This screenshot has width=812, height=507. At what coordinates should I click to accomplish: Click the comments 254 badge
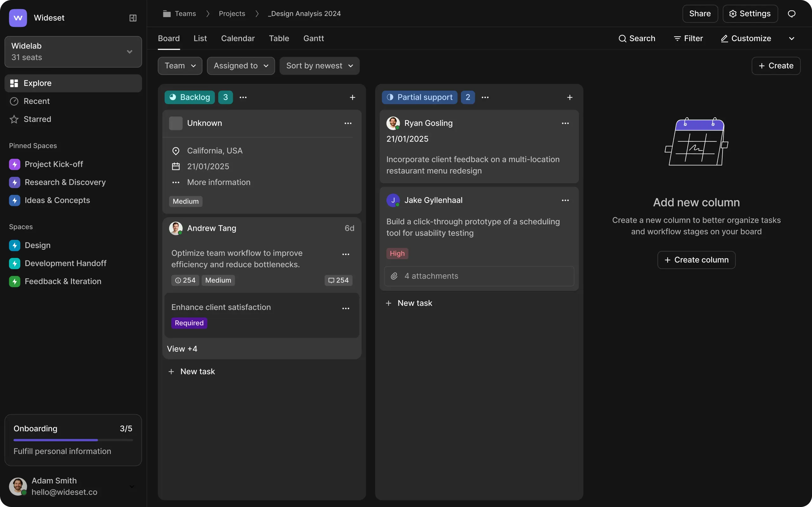pos(338,280)
